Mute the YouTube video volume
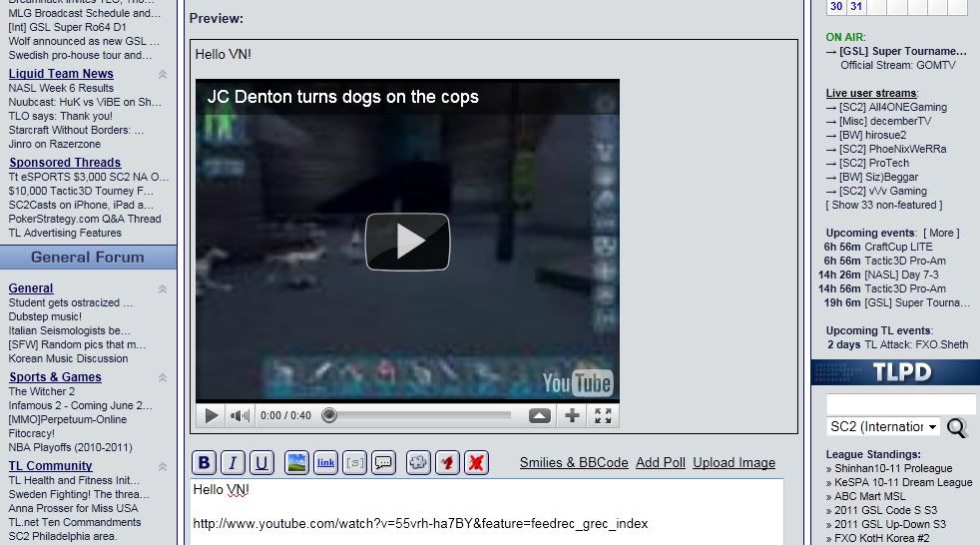Image resolution: width=980 pixels, height=545 pixels. pos(240,415)
